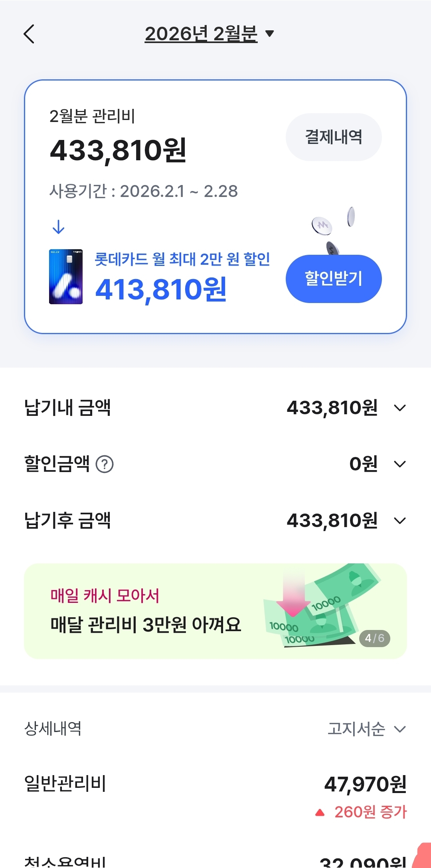Expand the 납기후 금액 row chevron
This screenshot has width=431, height=868.
[x=399, y=521]
